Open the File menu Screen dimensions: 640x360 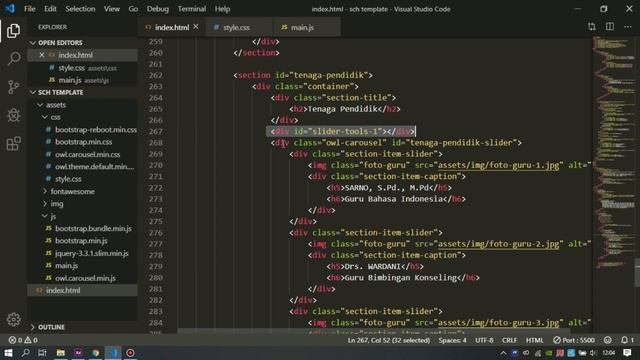[29, 9]
